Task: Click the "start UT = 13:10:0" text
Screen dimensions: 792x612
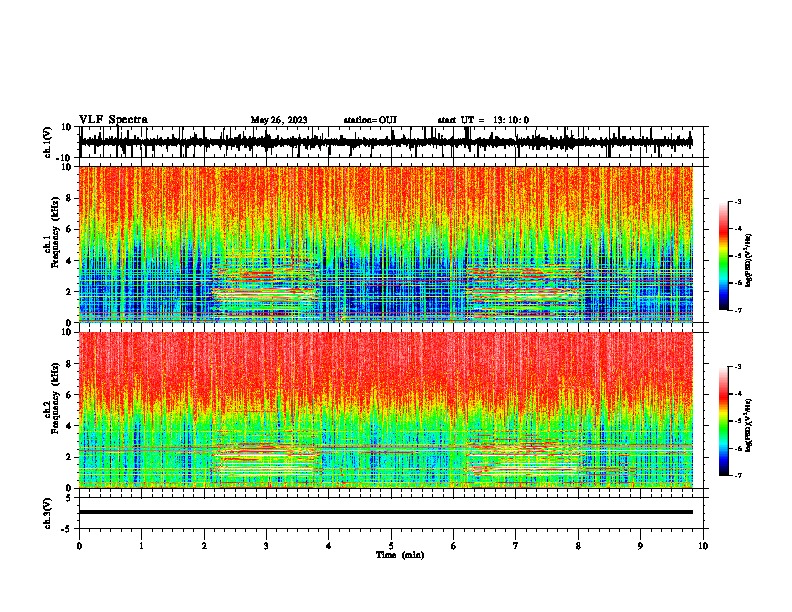Action: [483, 120]
